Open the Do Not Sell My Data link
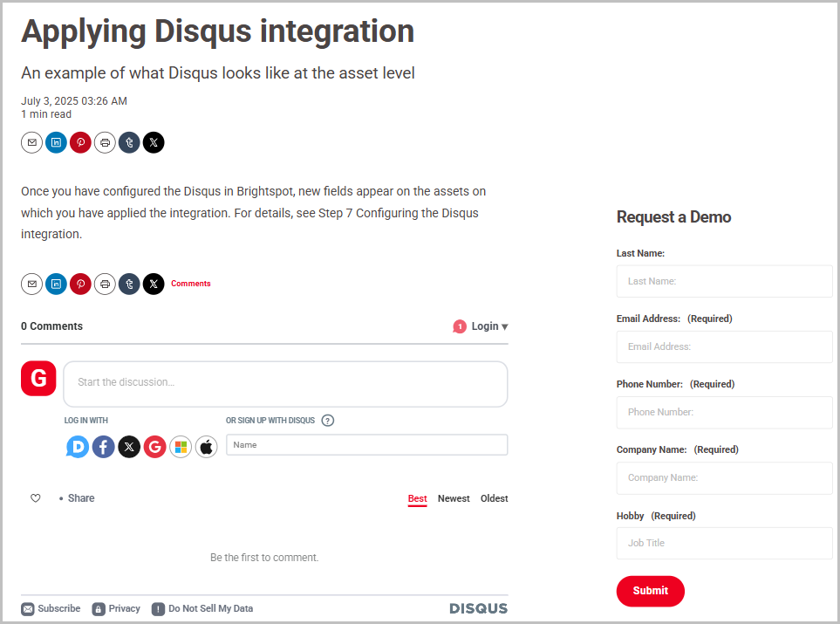The height and width of the screenshot is (624, 840). (x=209, y=609)
